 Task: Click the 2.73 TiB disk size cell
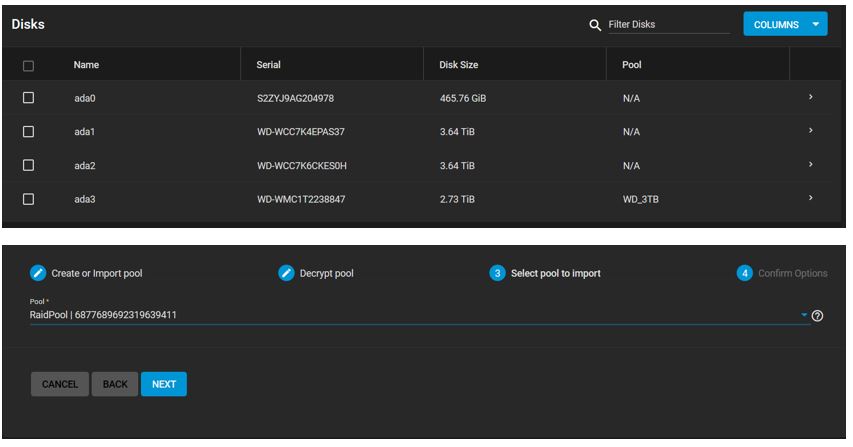[457, 200]
